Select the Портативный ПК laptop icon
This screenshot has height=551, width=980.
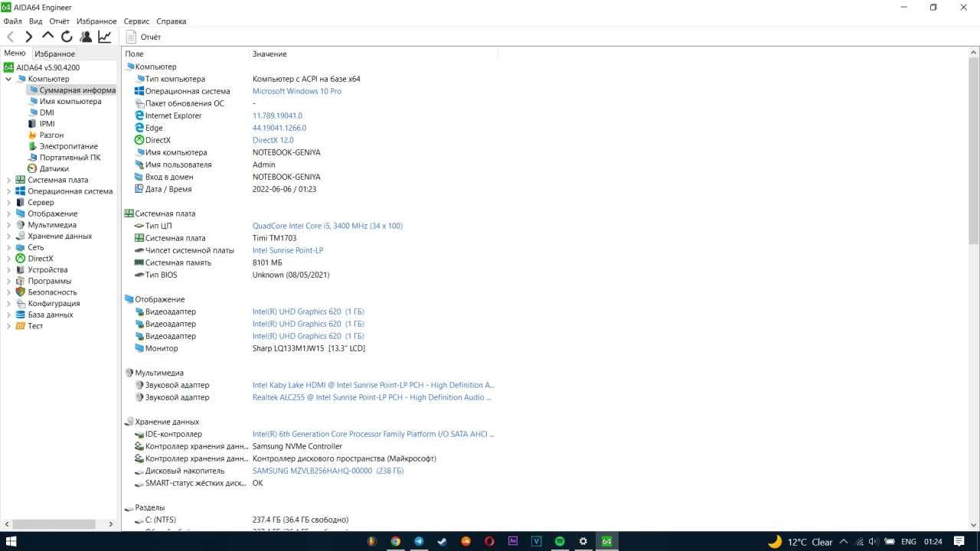32,158
